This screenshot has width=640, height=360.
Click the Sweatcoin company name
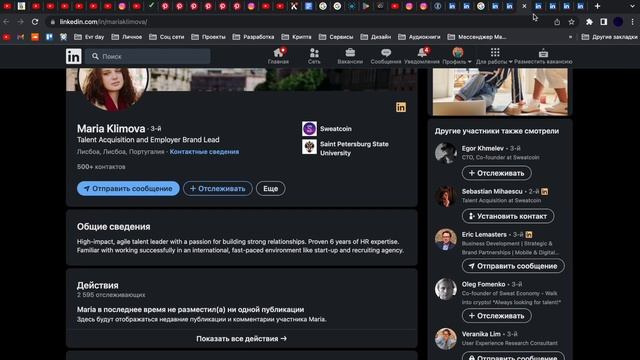point(336,129)
